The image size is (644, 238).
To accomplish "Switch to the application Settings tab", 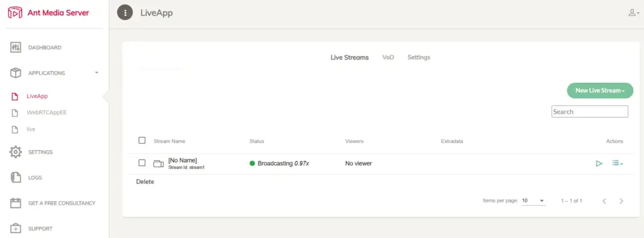I will pos(418,57).
